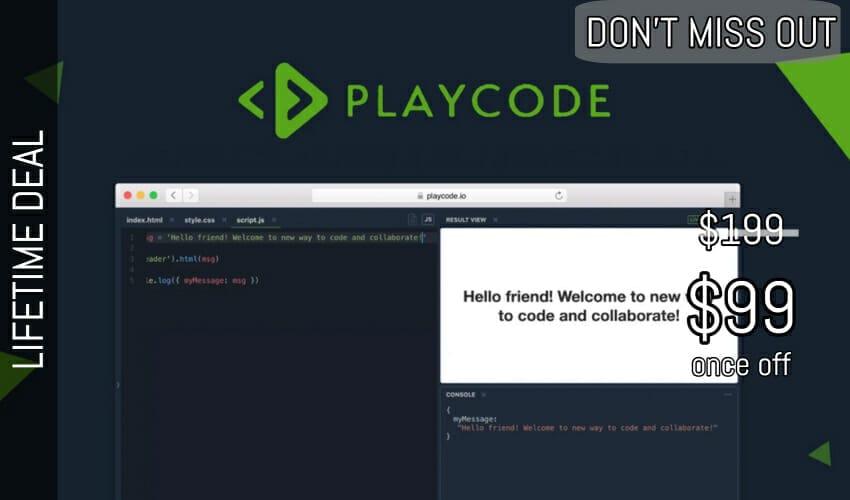Viewport: 850px width, 500px height.
Task: Toggle the green live preview badge
Action: tap(692, 219)
